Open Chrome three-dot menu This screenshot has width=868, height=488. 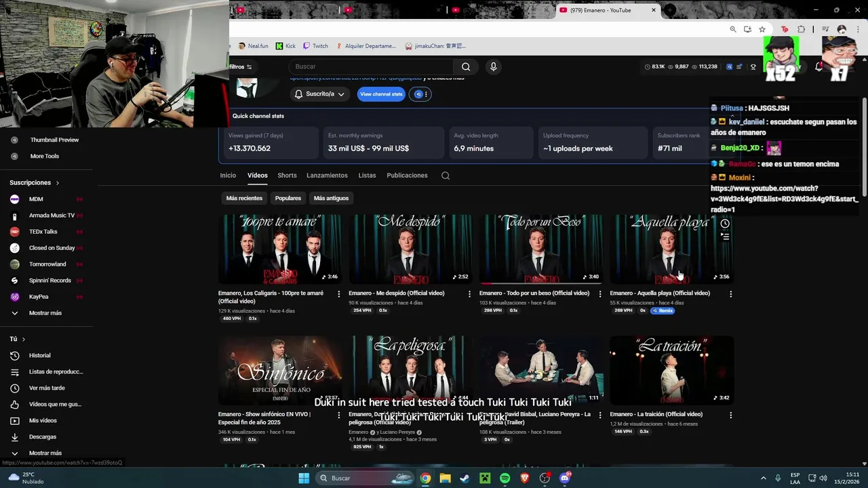coord(856,29)
